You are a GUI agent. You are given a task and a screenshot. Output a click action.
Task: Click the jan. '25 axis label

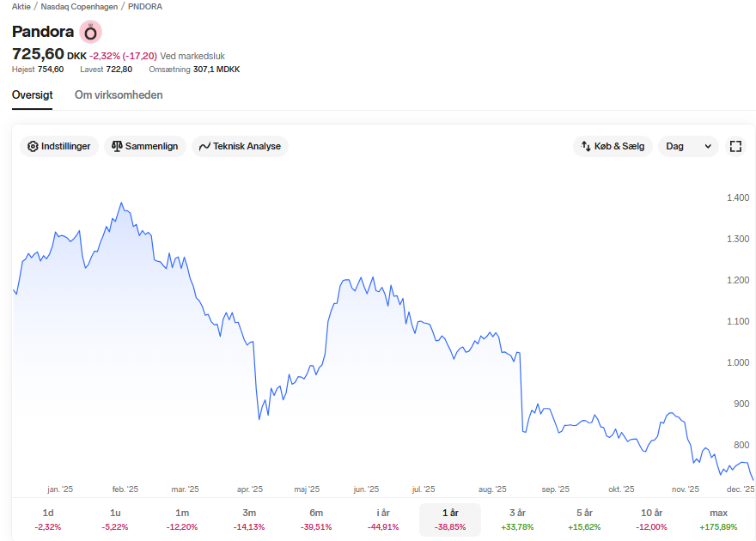pos(60,489)
